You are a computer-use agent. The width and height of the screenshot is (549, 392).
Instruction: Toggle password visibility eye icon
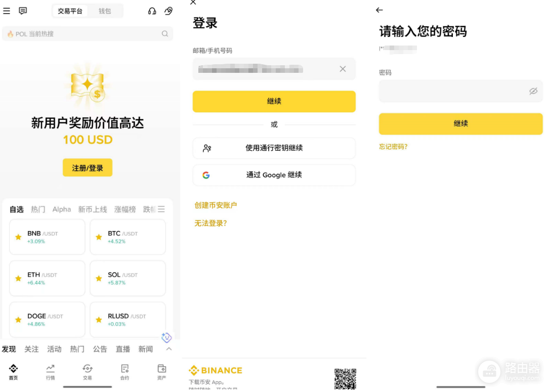tap(533, 92)
